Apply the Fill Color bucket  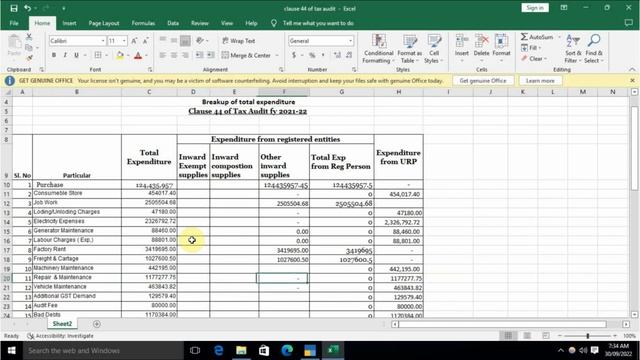pos(120,55)
